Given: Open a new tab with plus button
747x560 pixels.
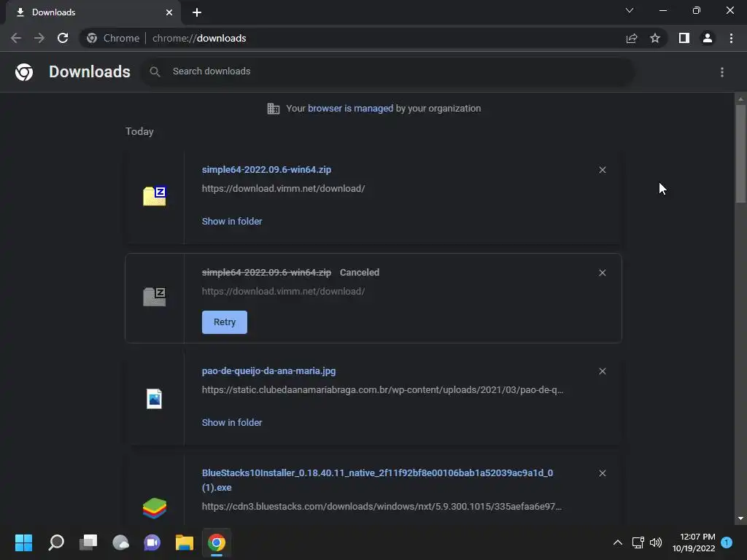Looking at the screenshot, I should point(197,12).
